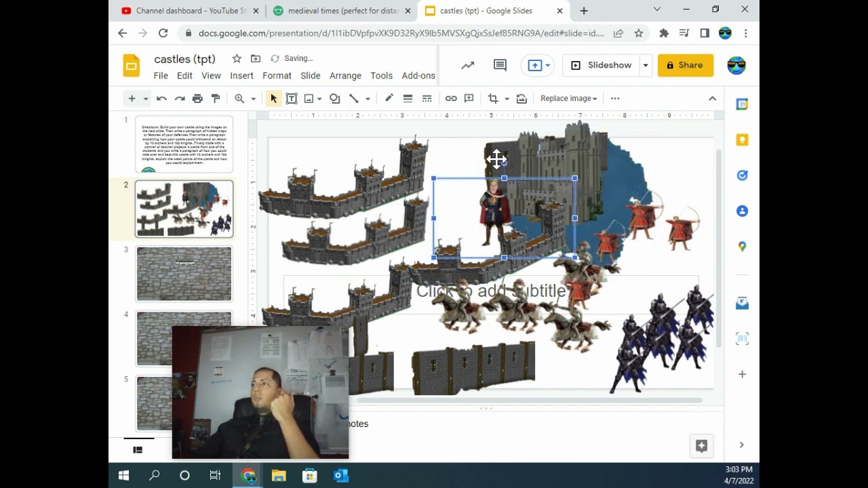868x488 pixels.
Task: Select the Crop image tool
Action: click(493, 98)
